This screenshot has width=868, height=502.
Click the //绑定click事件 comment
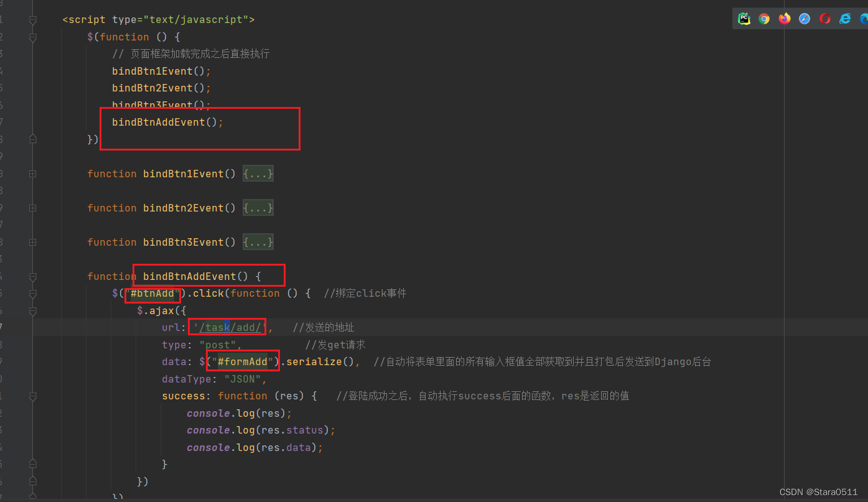[x=365, y=294]
